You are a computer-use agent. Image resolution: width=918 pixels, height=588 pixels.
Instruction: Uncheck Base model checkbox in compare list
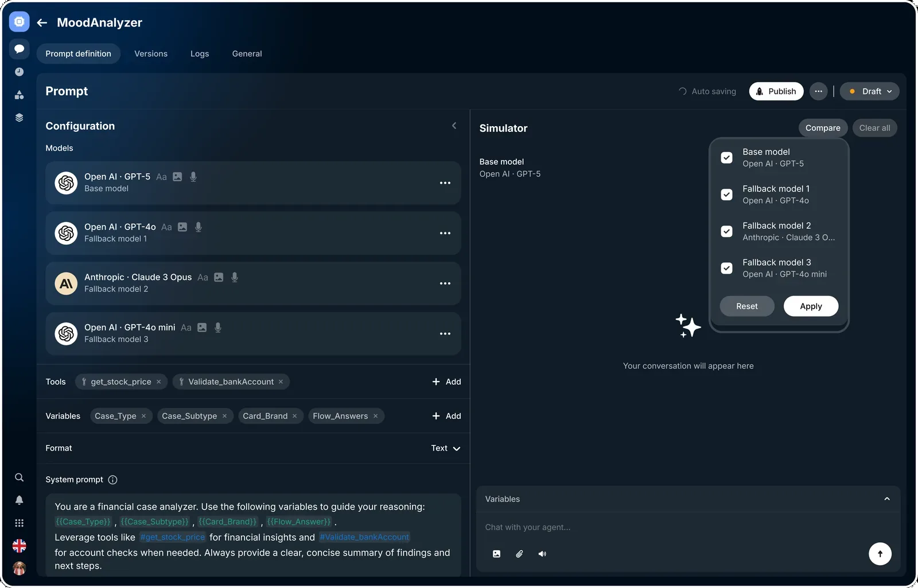click(x=726, y=158)
